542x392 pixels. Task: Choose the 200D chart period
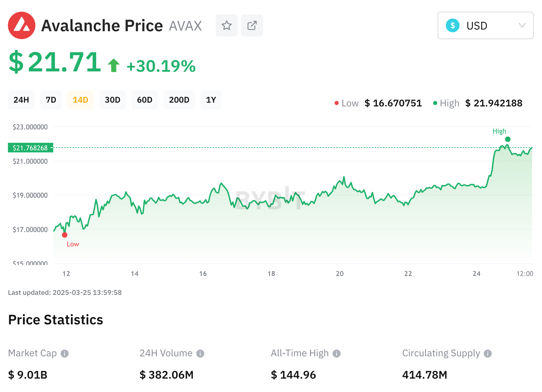click(x=179, y=100)
